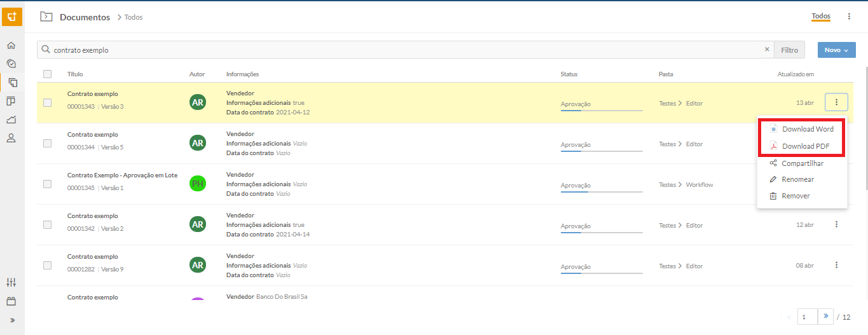Click the 12 abr date cell
Image resolution: width=868 pixels, height=335 pixels.
[x=804, y=224]
